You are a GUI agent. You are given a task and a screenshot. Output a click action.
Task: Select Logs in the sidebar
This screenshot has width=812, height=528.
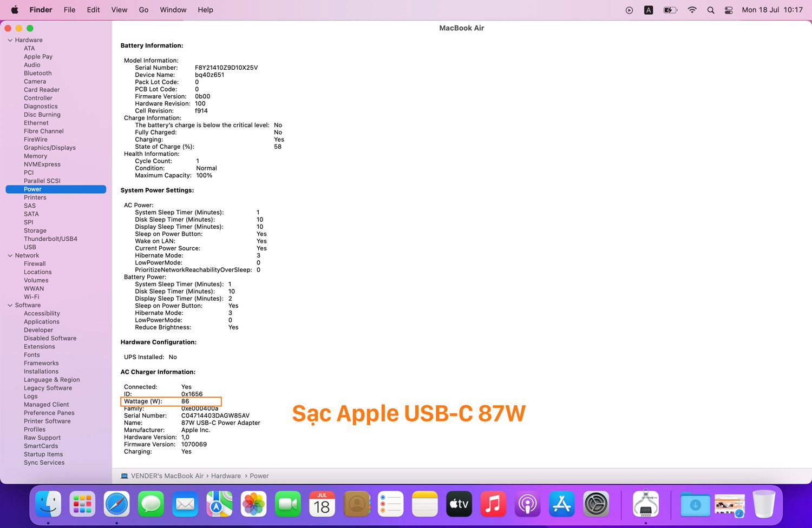coord(31,397)
